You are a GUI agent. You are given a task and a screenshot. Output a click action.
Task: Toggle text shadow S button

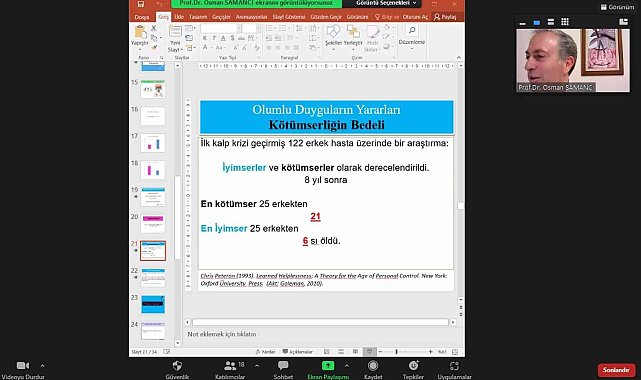pos(232,38)
